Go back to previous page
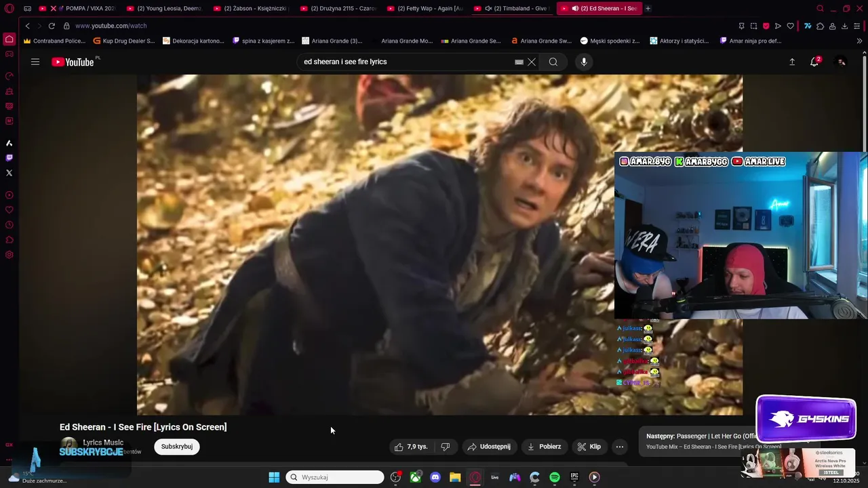 tap(27, 26)
